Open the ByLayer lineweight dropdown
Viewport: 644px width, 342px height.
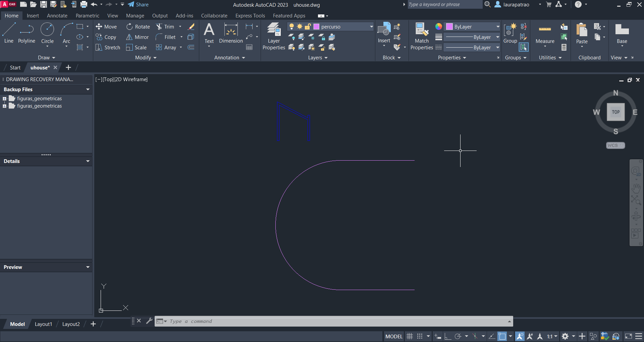(x=498, y=37)
